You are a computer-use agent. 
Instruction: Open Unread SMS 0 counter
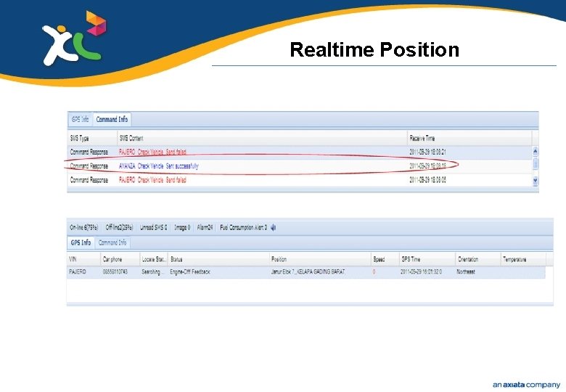point(153,227)
